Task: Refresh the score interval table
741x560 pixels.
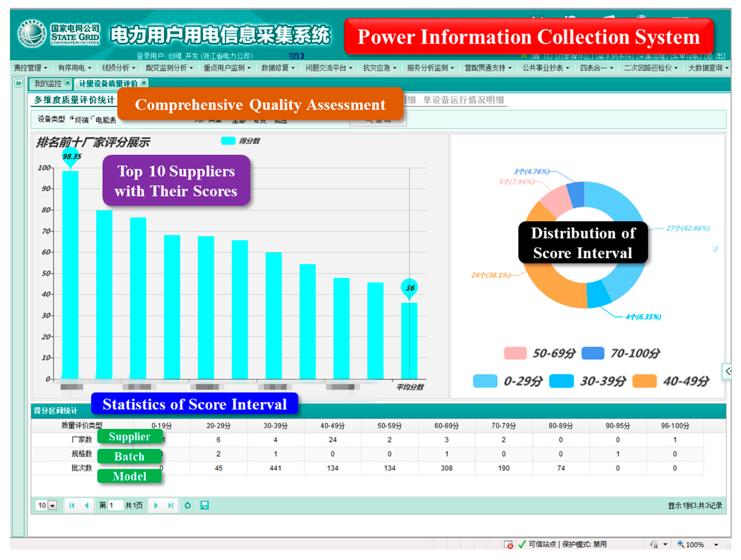Action: [x=188, y=505]
